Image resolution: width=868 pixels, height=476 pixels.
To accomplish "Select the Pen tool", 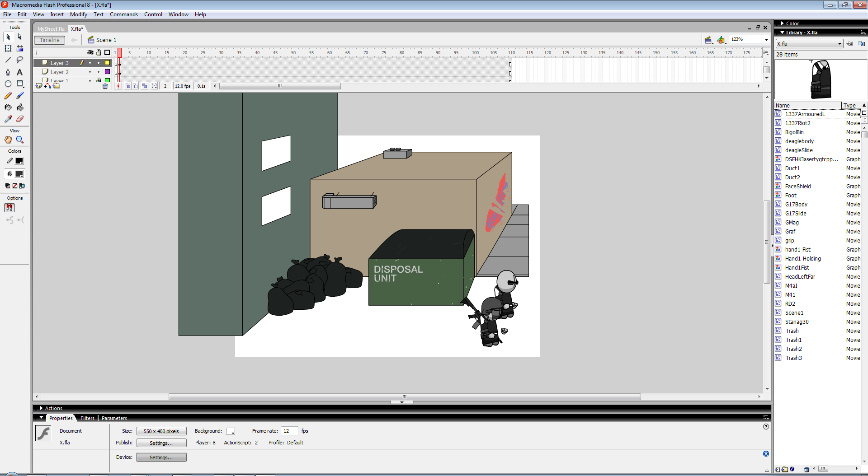I will point(8,72).
